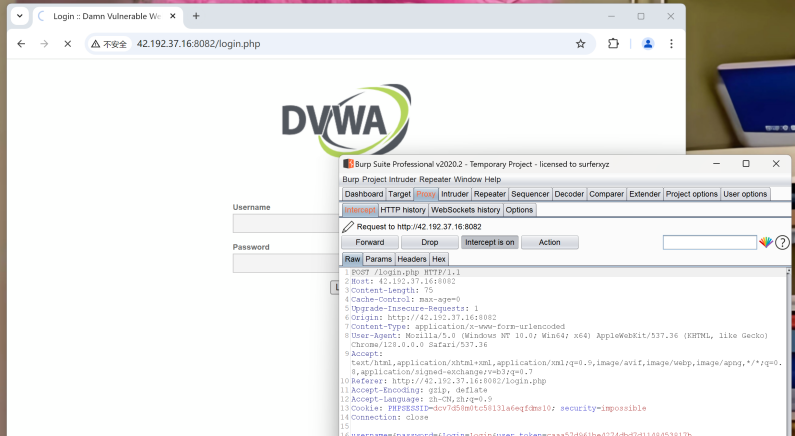Switch to the Target tab

click(x=399, y=194)
